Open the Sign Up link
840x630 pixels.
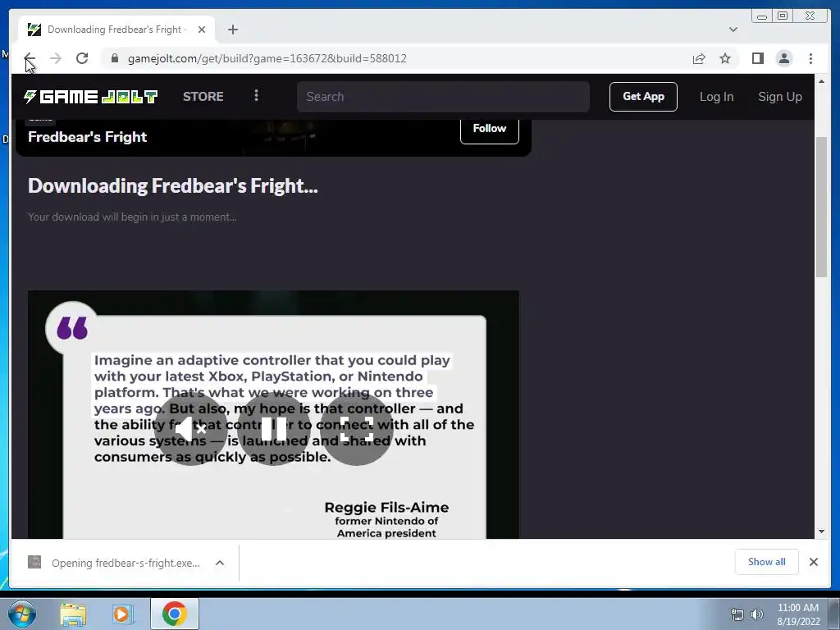pyautogui.click(x=780, y=97)
